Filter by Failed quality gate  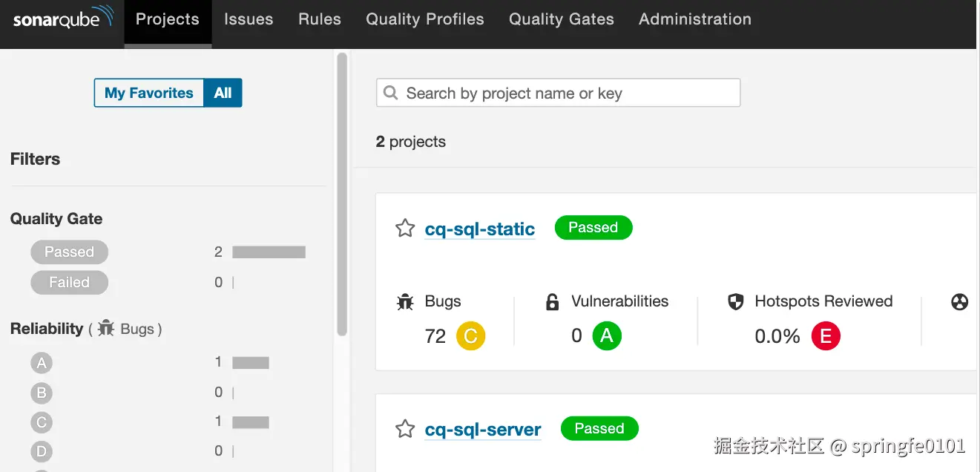(69, 283)
